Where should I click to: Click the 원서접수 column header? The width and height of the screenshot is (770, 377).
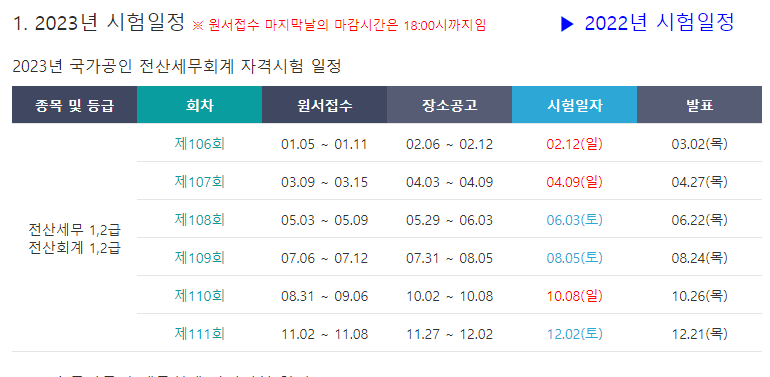[x=324, y=105]
